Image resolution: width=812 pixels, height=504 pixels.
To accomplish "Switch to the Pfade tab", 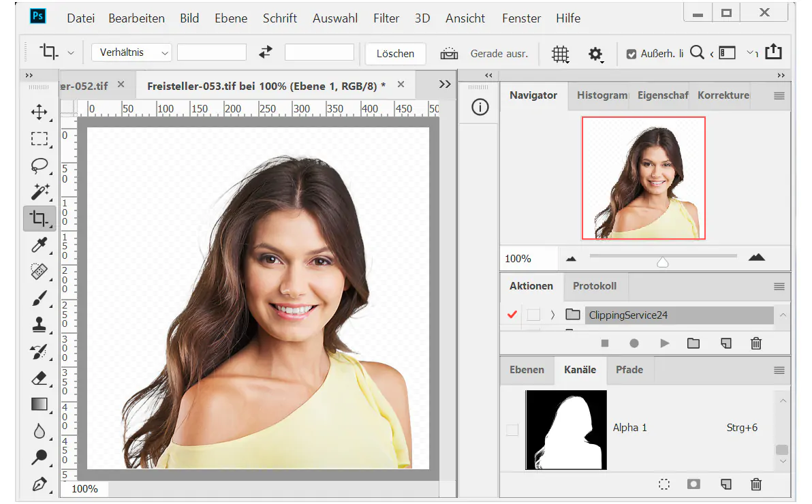I will tap(629, 370).
